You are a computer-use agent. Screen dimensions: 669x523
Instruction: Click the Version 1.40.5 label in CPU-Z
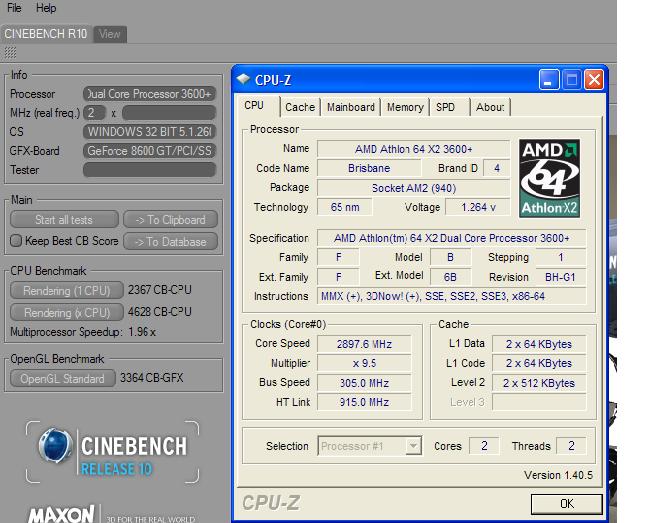pyautogui.click(x=558, y=475)
